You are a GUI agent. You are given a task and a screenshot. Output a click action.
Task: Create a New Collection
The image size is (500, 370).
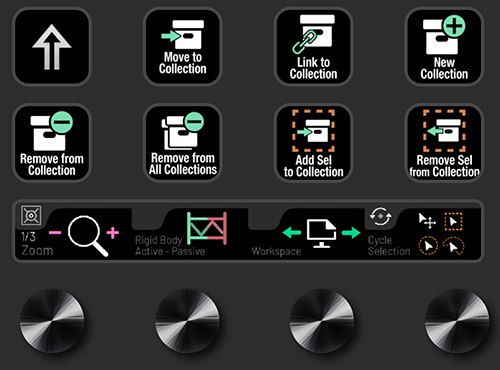click(x=444, y=47)
